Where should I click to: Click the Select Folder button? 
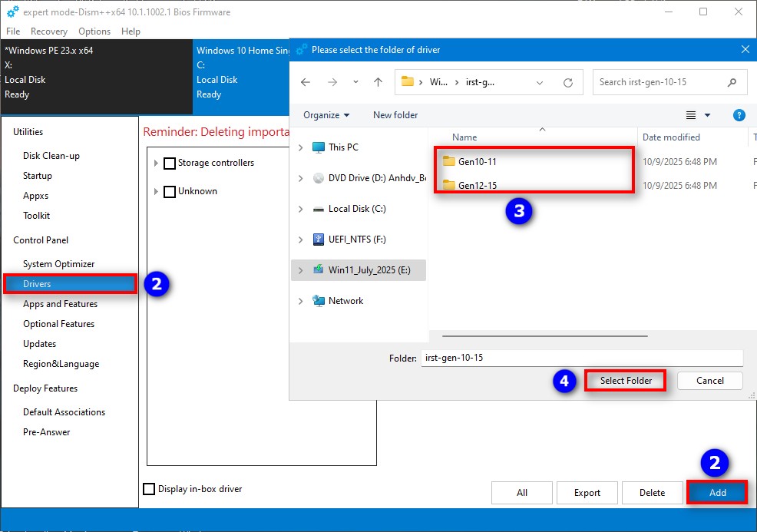click(626, 381)
